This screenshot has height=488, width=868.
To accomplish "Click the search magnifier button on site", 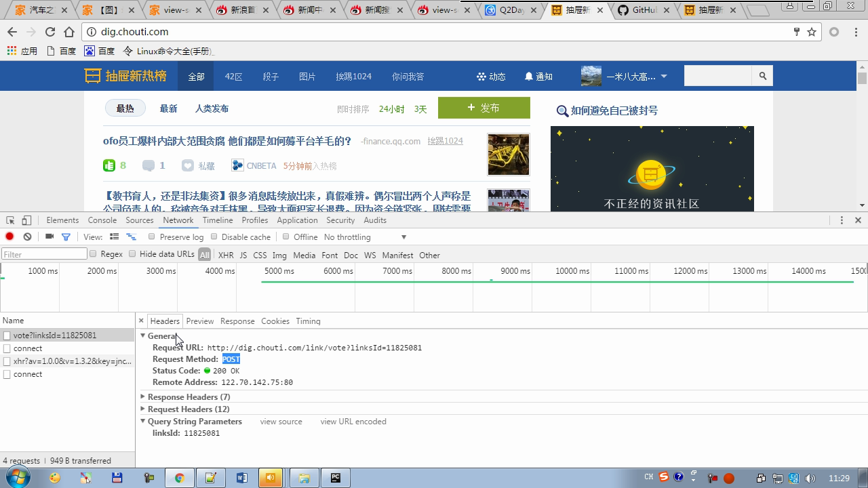I will pos(763,76).
